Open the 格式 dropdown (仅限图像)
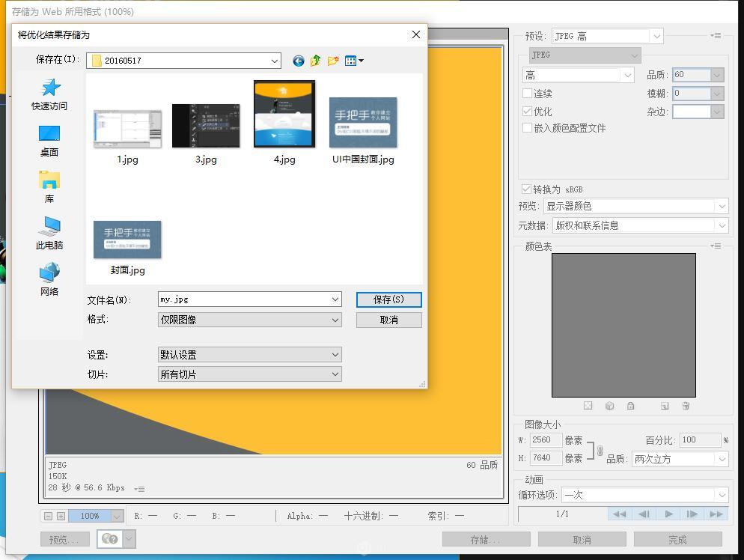Screen dimensions: 744x560 [249, 320]
